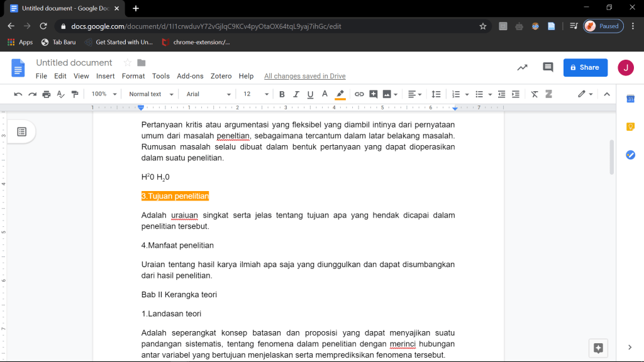Expand the Normal text style dropdown
644x362 pixels.
click(150, 94)
